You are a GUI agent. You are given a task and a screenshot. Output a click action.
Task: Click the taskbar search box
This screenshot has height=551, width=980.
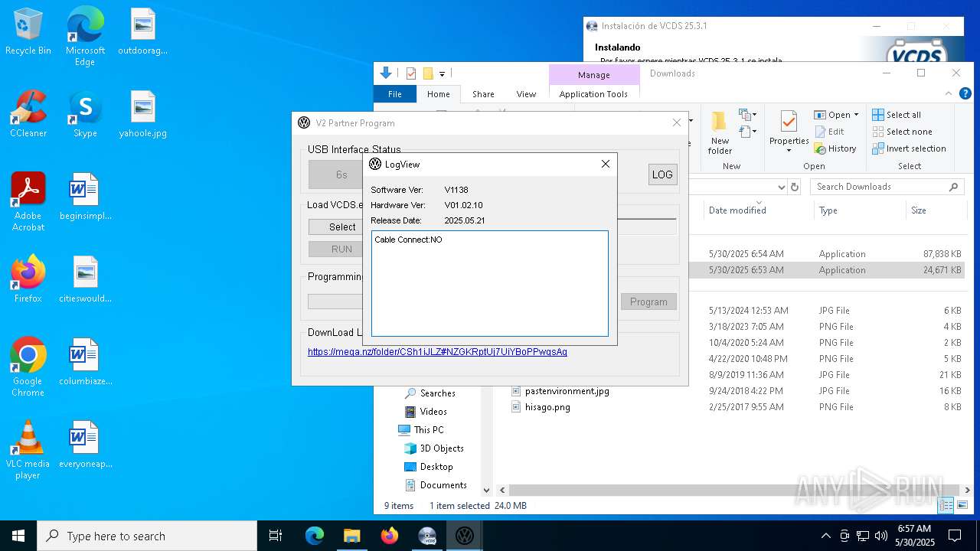click(147, 536)
